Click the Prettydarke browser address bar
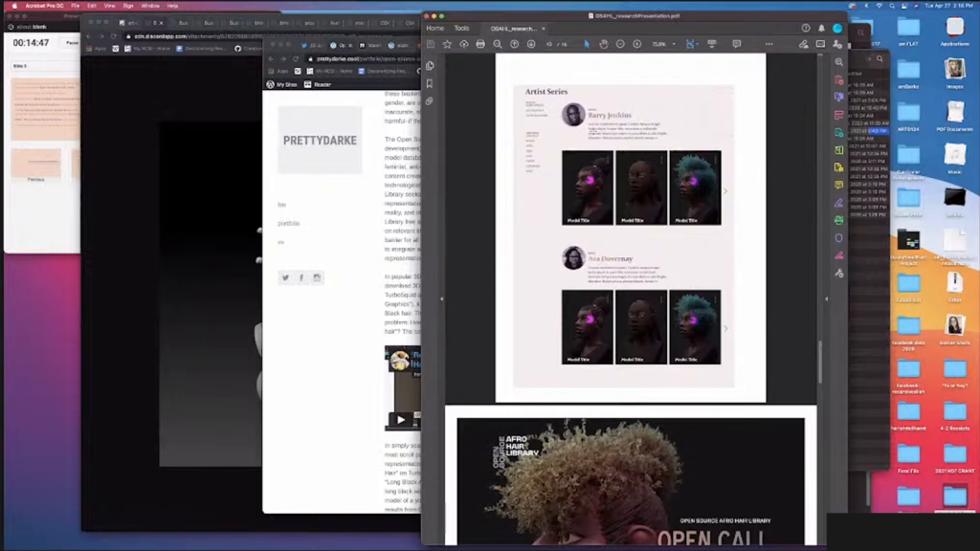This screenshot has height=551, width=980. pyautogui.click(x=363, y=58)
